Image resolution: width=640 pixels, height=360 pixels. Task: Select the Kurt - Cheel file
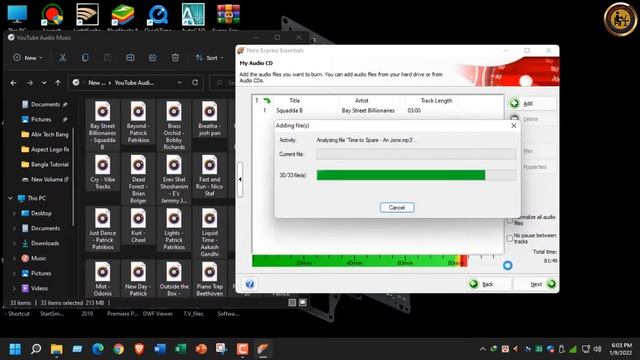pyautogui.click(x=138, y=225)
